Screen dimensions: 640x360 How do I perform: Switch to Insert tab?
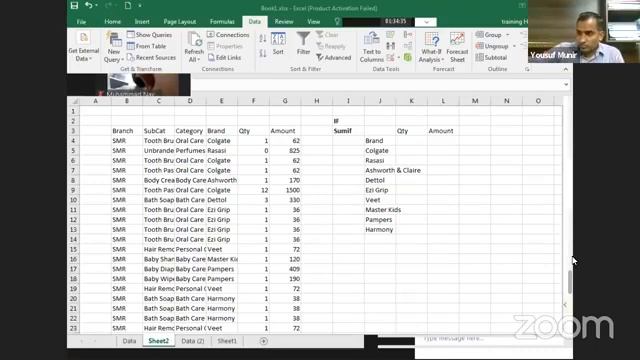[x=142, y=22]
